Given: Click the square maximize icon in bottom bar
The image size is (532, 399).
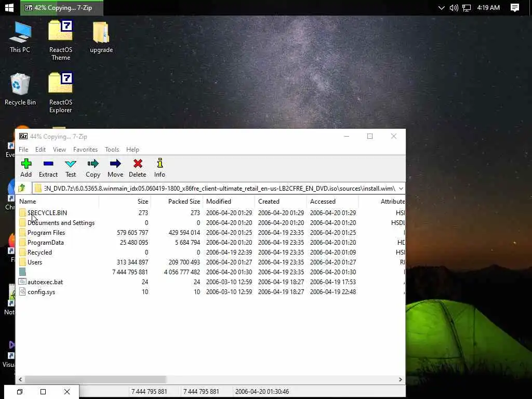Looking at the screenshot, I should [x=43, y=392].
